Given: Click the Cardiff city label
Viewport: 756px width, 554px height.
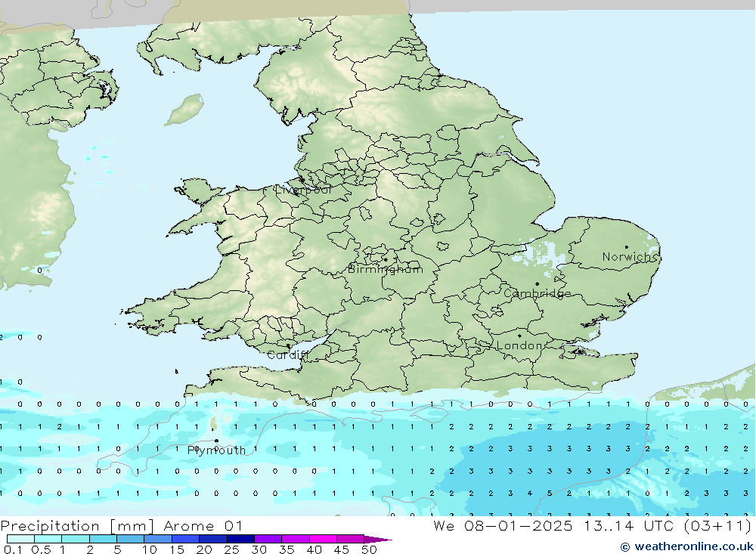Looking at the screenshot, I should [x=287, y=355].
